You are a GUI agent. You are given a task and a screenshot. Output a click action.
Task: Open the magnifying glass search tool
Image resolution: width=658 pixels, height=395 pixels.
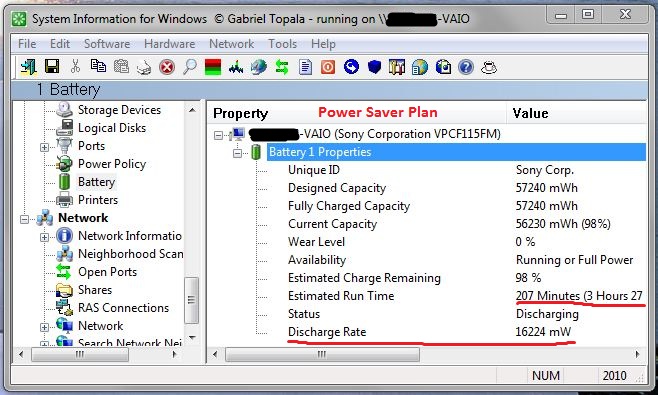[x=190, y=66]
